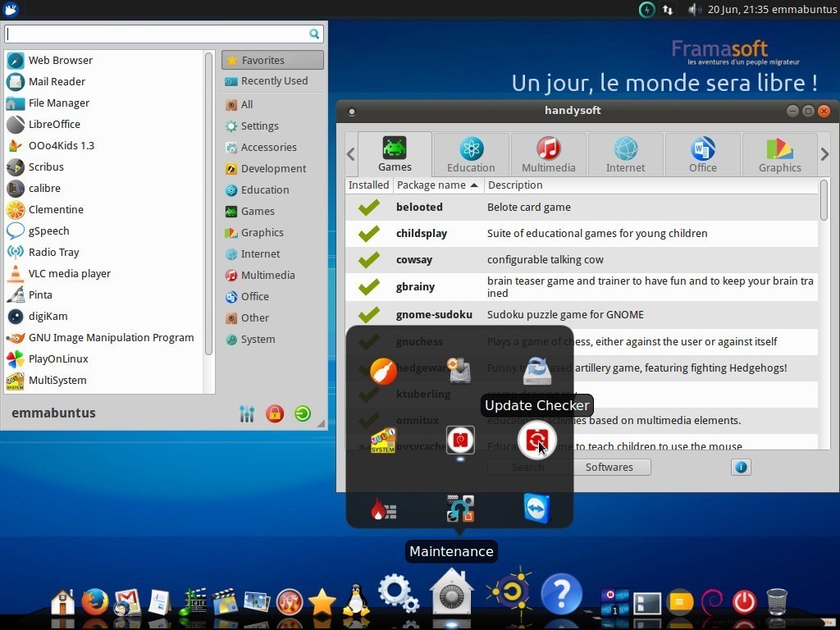Viewport: 840px width, 630px height.
Task: Click the Debian swirl icon in the dock
Action: pos(712,601)
